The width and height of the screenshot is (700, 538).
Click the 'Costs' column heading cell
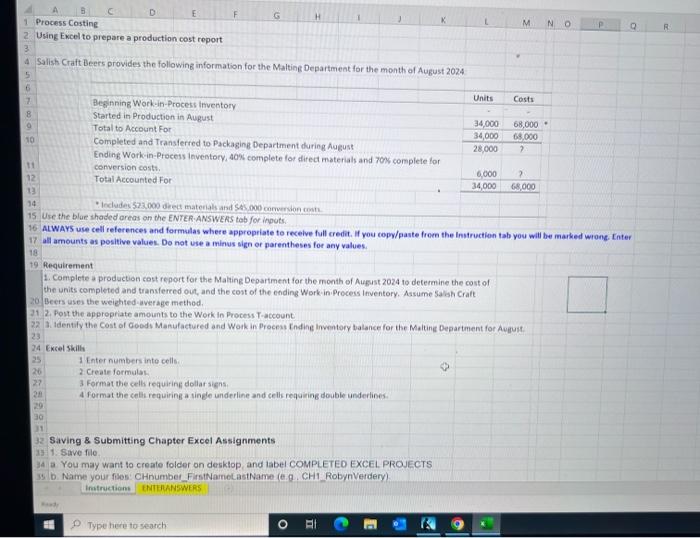[523, 99]
